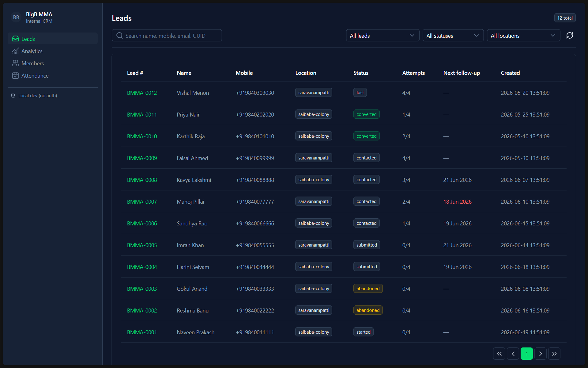588x368 pixels.
Task: Click the Analytics chart icon
Action: coord(15,51)
